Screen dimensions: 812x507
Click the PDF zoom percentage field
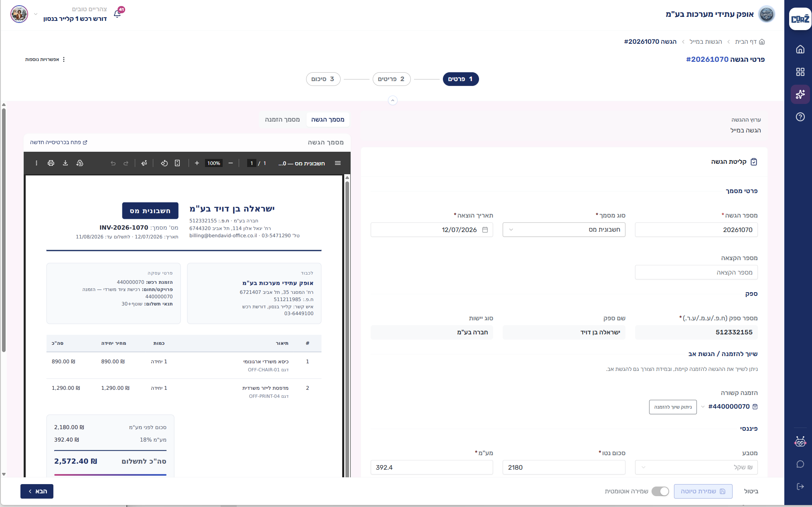coord(214,163)
